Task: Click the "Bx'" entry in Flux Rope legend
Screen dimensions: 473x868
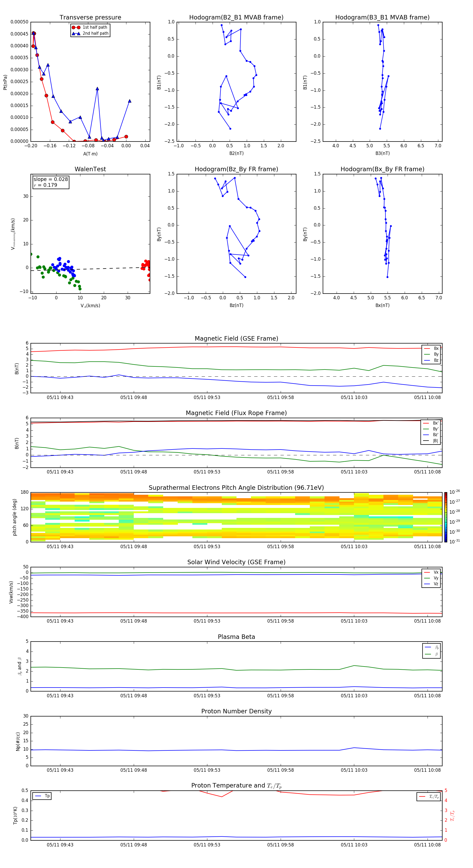Action: tap(431, 423)
